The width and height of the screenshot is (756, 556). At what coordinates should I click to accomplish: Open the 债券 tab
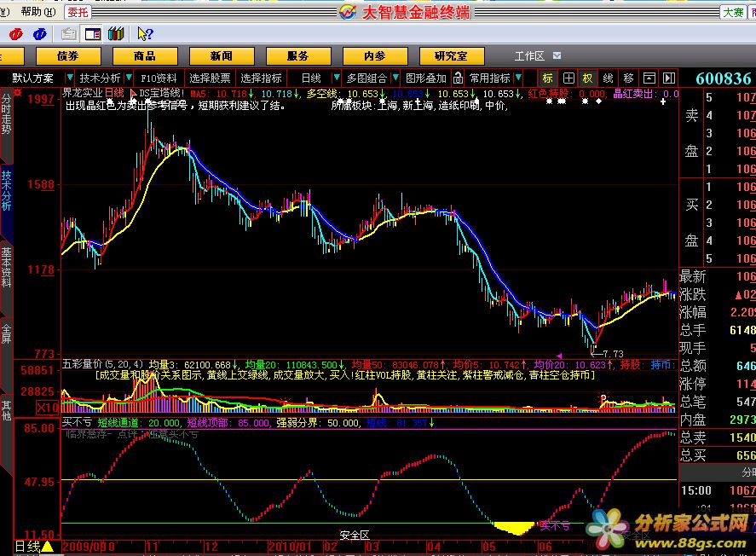pos(68,56)
